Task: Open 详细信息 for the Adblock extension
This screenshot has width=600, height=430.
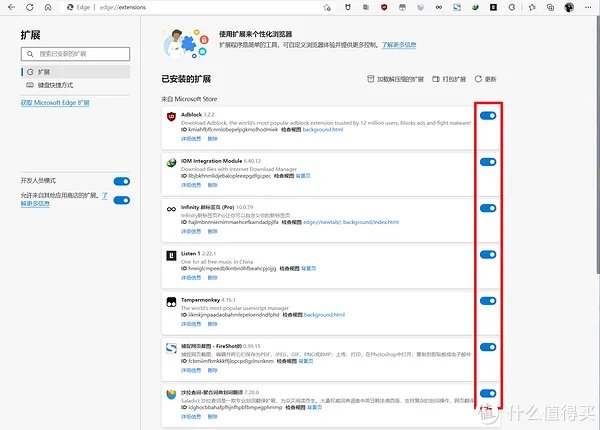Action: pyautogui.click(x=191, y=138)
